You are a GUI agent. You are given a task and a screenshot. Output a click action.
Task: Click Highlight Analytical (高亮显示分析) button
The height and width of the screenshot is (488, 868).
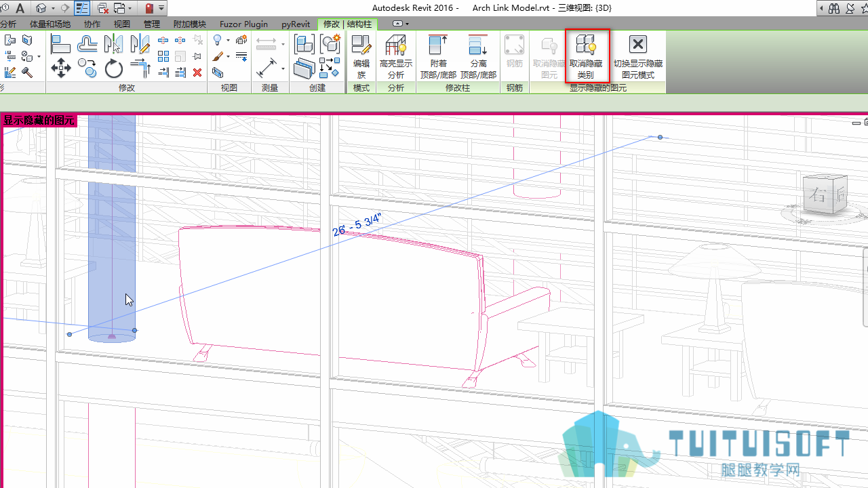[x=395, y=57]
